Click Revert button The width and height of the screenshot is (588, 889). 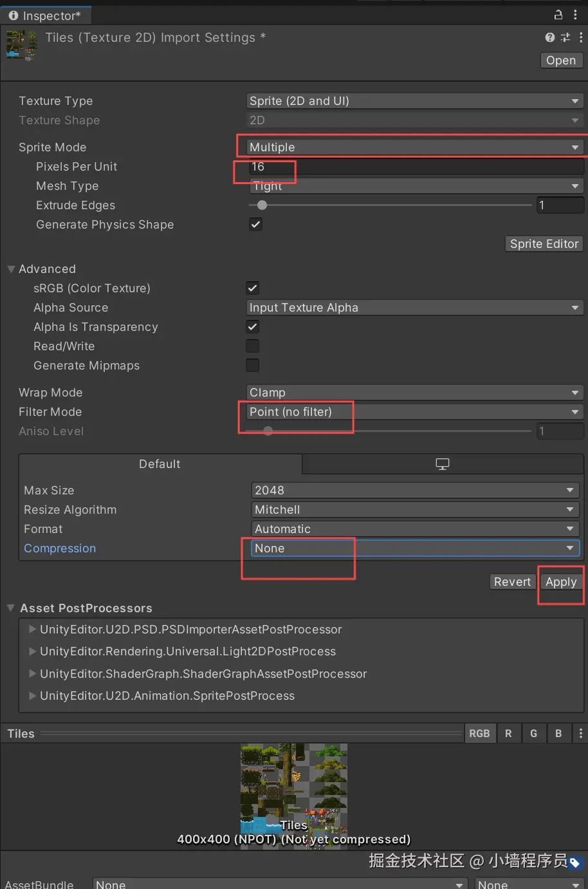(512, 582)
